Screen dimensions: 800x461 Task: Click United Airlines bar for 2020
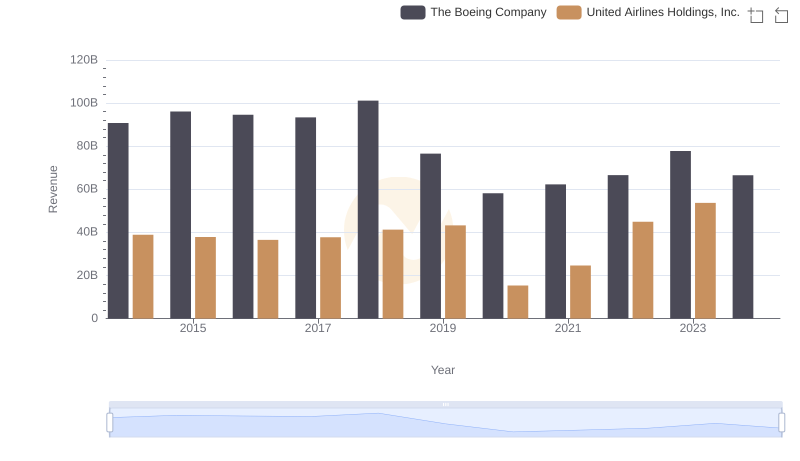tap(518, 302)
